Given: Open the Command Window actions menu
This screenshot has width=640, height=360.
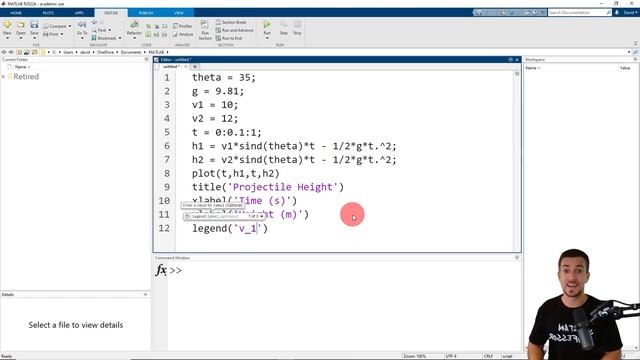Looking at the screenshot, I should pyautogui.click(x=517, y=258).
